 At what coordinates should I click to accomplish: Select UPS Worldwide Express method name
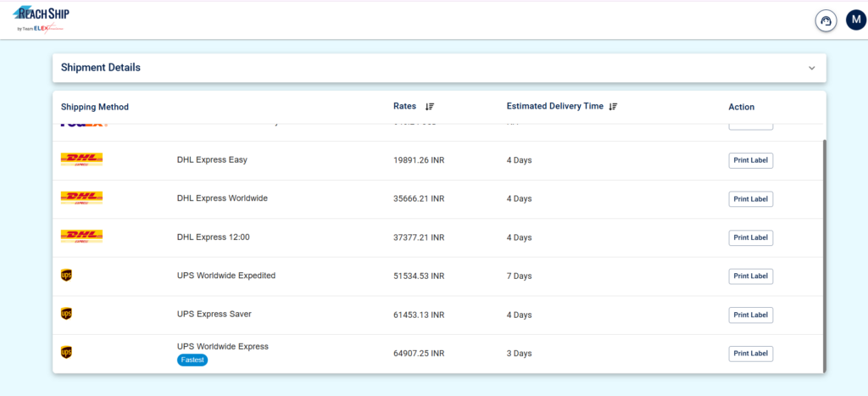223,346
